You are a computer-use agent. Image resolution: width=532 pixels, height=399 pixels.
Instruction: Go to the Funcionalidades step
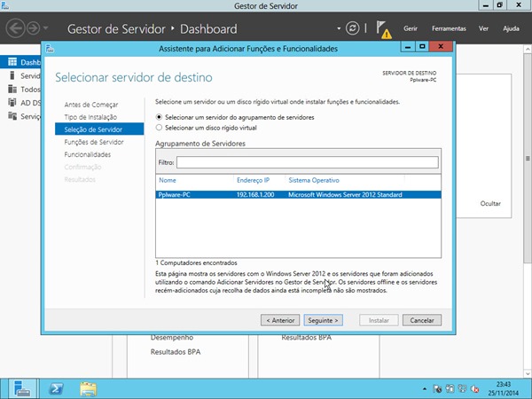(87, 154)
